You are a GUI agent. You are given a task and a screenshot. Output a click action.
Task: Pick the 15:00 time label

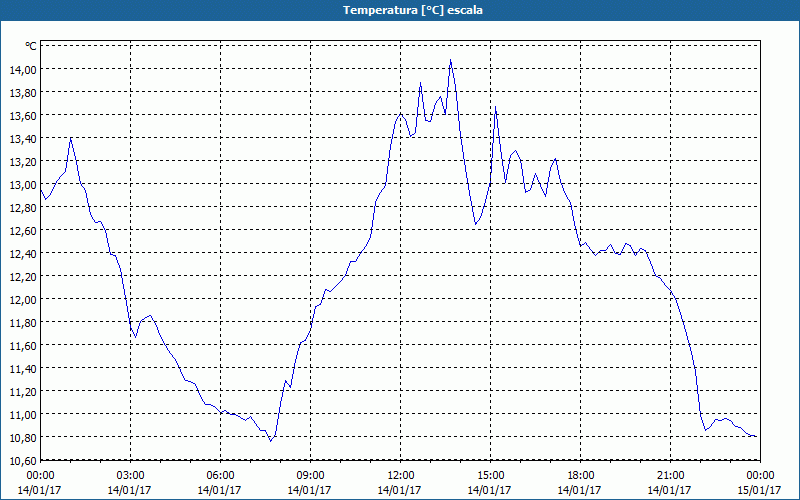(x=490, y=476)
